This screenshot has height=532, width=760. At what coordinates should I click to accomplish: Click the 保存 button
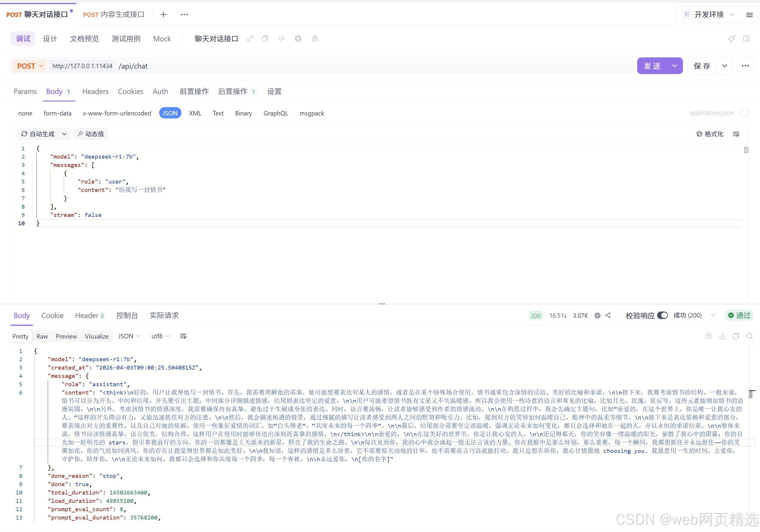pyautogui.click(x=702, y=66)
